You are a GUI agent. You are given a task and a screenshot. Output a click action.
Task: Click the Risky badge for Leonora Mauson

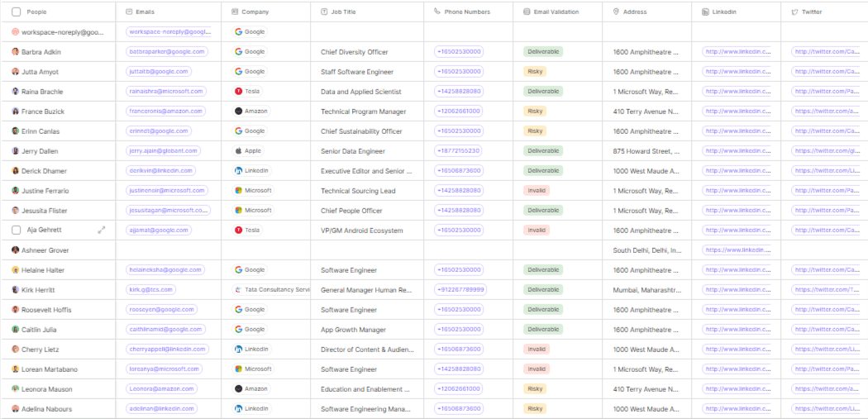coord(535,389)
